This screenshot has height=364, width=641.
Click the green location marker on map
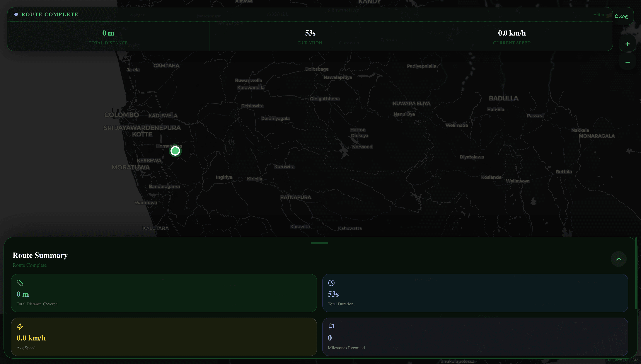pyautogui.click(x=175, y=151)
